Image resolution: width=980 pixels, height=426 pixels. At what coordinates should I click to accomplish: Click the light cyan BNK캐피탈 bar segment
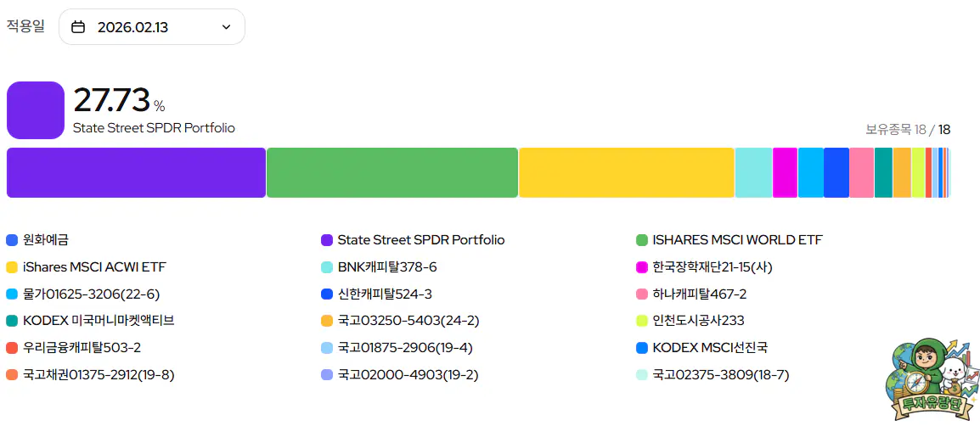(753, 172)
